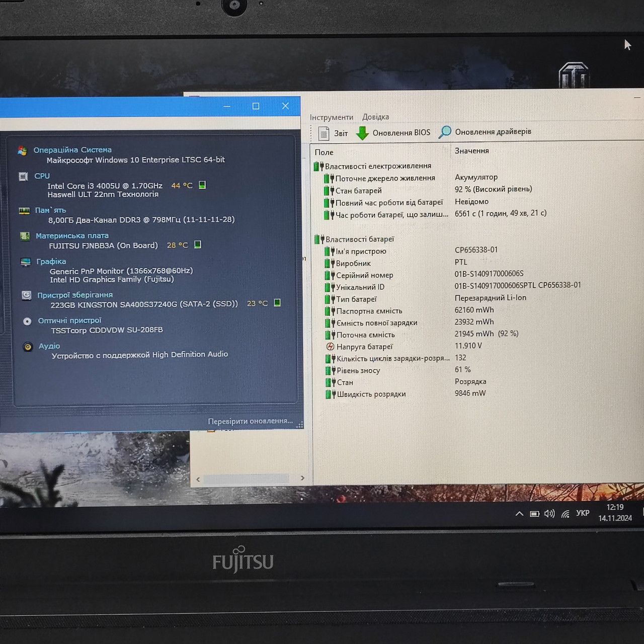Select the Тип батареї field
The width and height of the screenshot is (644, 644).
(x=356, y=299)
